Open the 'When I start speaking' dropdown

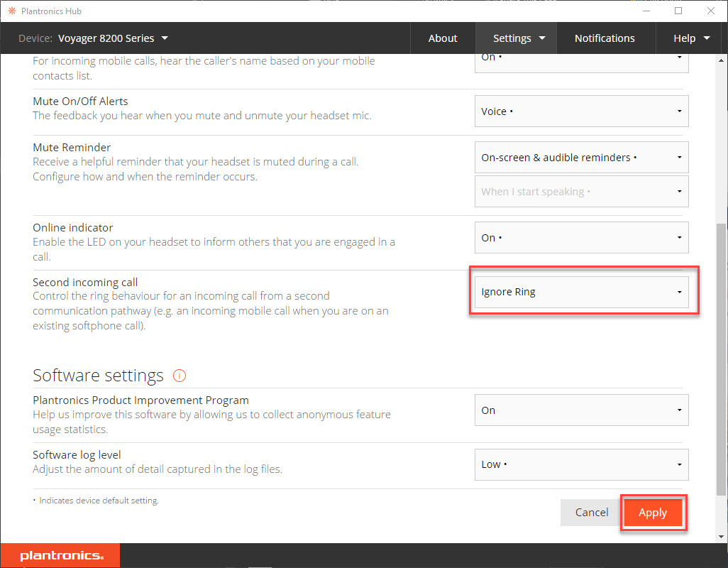click(581, 192)
